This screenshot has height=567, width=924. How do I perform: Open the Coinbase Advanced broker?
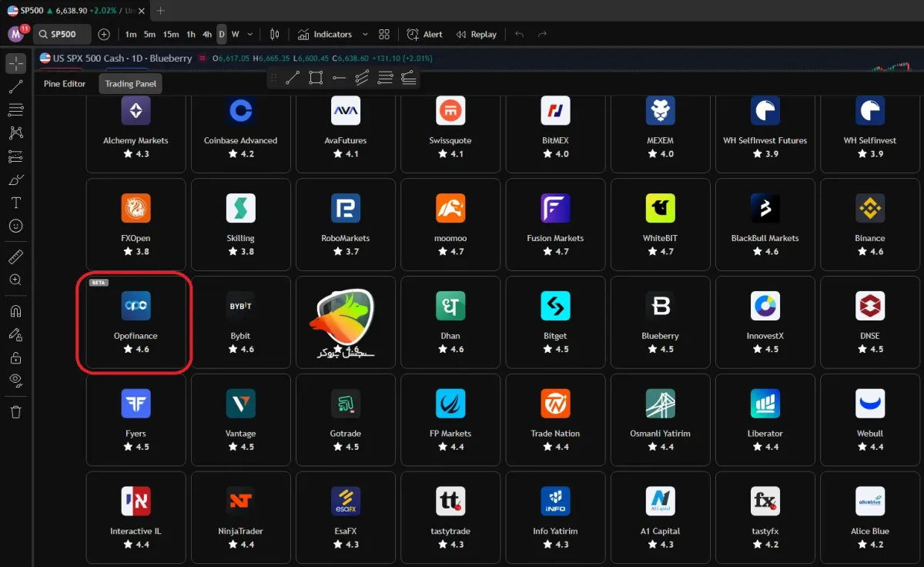pos(240,133)
